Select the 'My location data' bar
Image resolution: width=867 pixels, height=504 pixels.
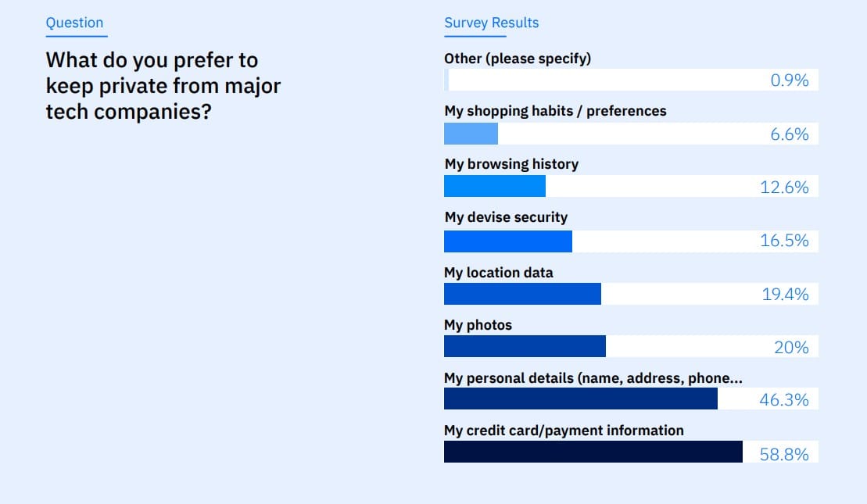(x=522, y=294)
